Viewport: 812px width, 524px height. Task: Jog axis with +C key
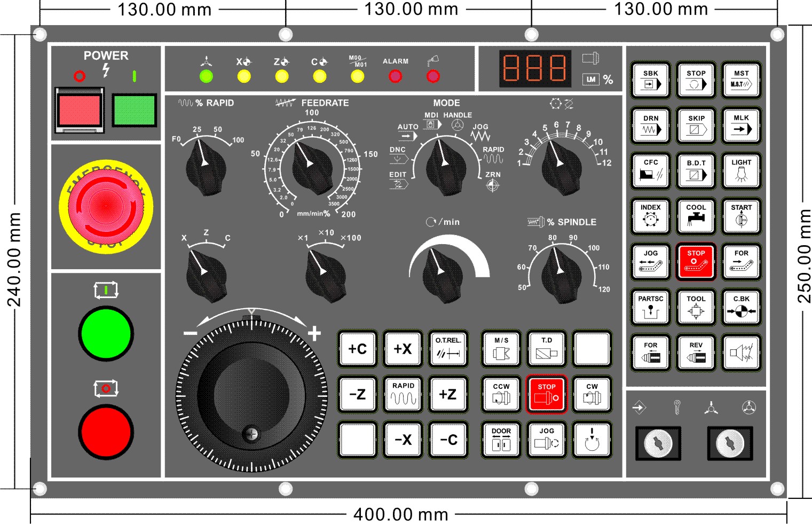[358, 349]
